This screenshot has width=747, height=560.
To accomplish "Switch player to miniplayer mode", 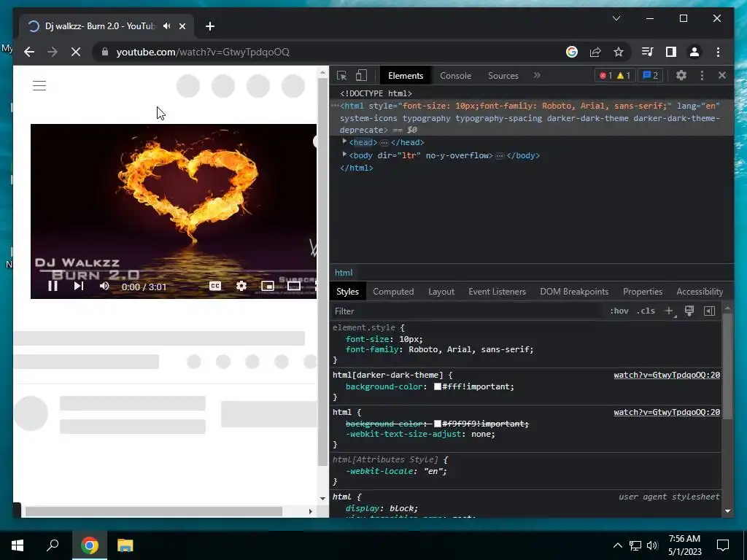I will (268, 286).
